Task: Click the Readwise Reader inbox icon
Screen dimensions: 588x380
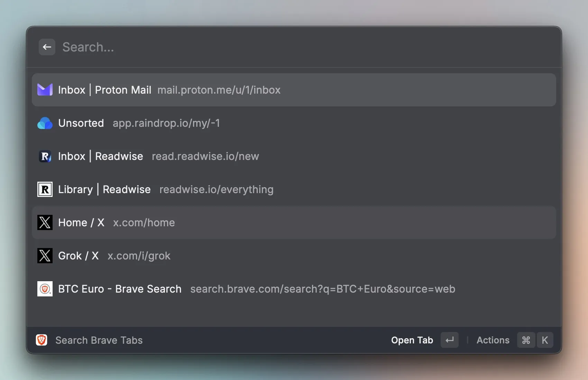Action: 45,156
